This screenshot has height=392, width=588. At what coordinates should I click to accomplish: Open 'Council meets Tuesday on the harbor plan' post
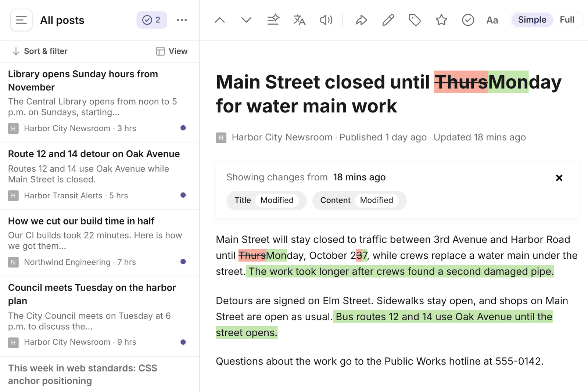tap(100, 316)
